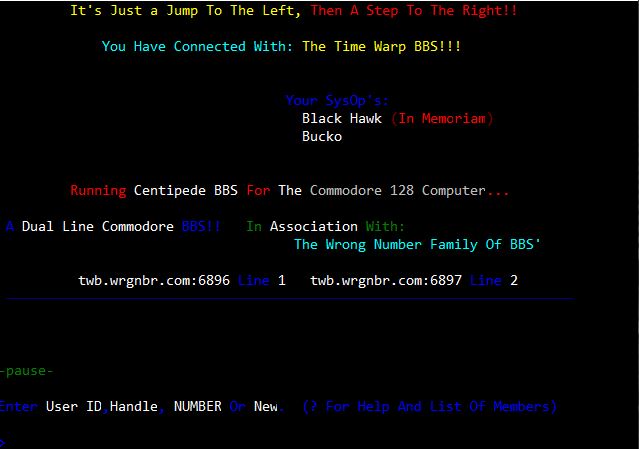Screen dimensions: 639x449
Task: Click the green '-pause-' prompt
Action: coord(26,371)
